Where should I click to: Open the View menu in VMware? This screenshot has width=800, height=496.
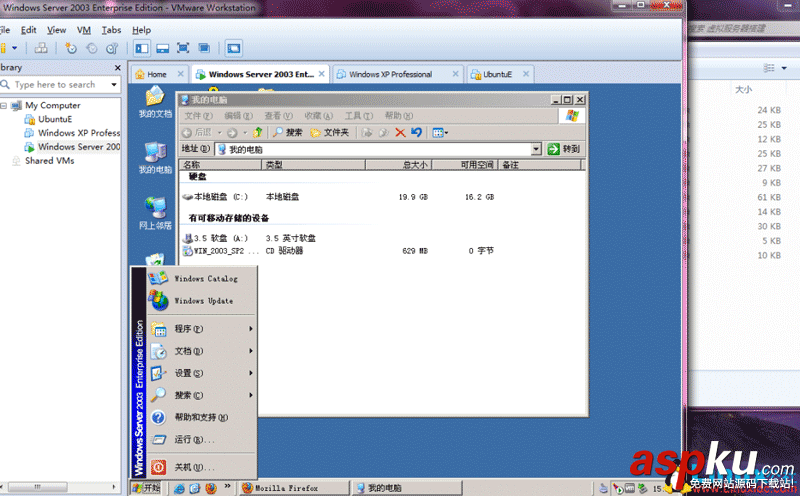click(56, 30)
